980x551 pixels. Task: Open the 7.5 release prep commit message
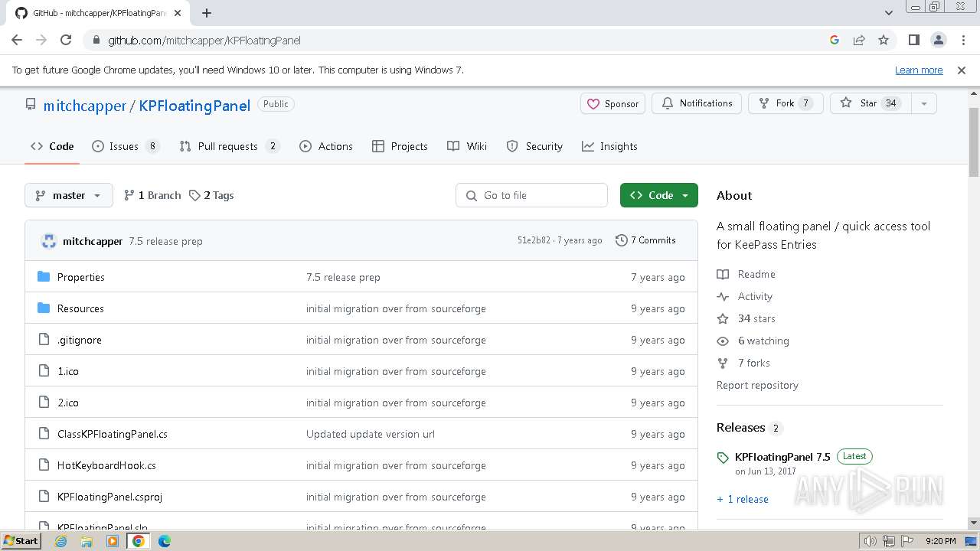165,241
